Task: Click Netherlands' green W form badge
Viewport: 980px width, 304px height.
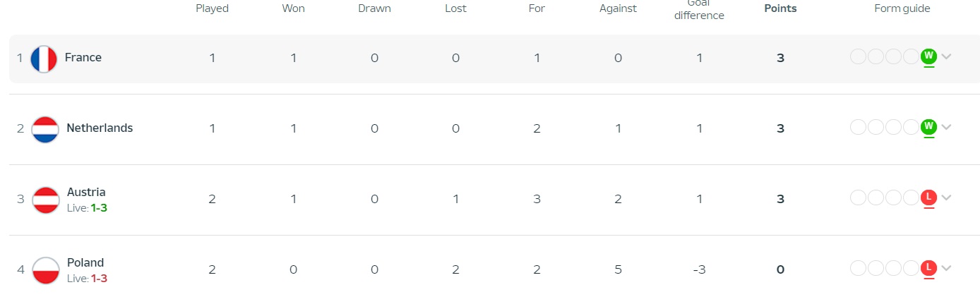Action: 928,127
